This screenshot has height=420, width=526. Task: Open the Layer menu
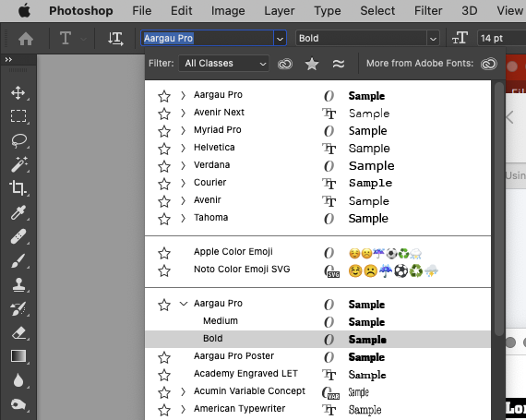[279, 11]
